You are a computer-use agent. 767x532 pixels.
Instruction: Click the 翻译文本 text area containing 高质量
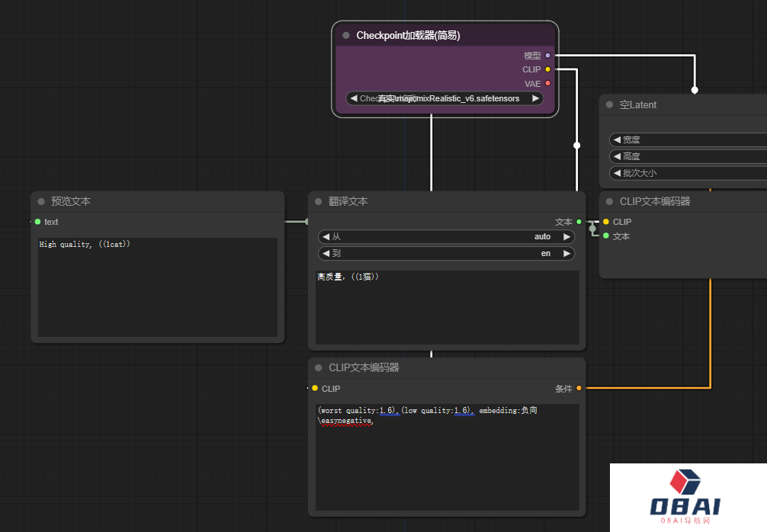click(447, 307)
